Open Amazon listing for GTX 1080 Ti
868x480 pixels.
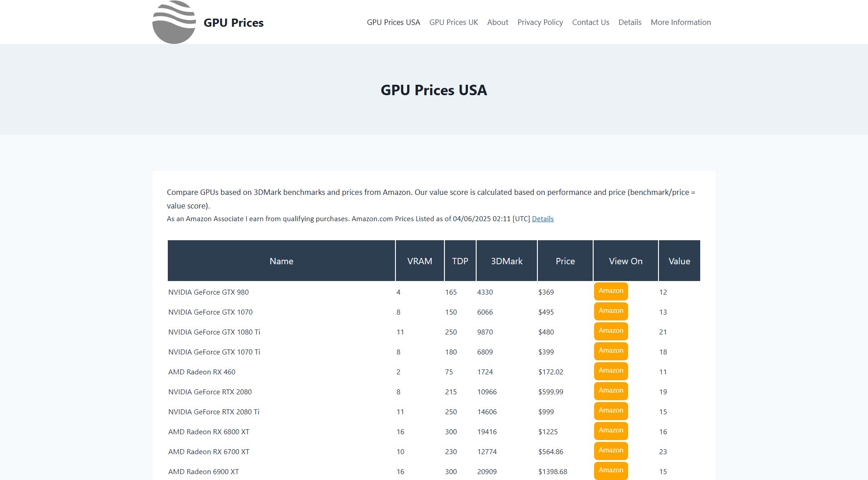610,331
